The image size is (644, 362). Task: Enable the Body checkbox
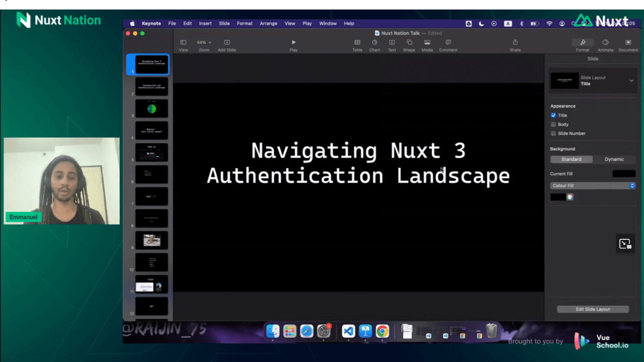[x=553, y=124]
